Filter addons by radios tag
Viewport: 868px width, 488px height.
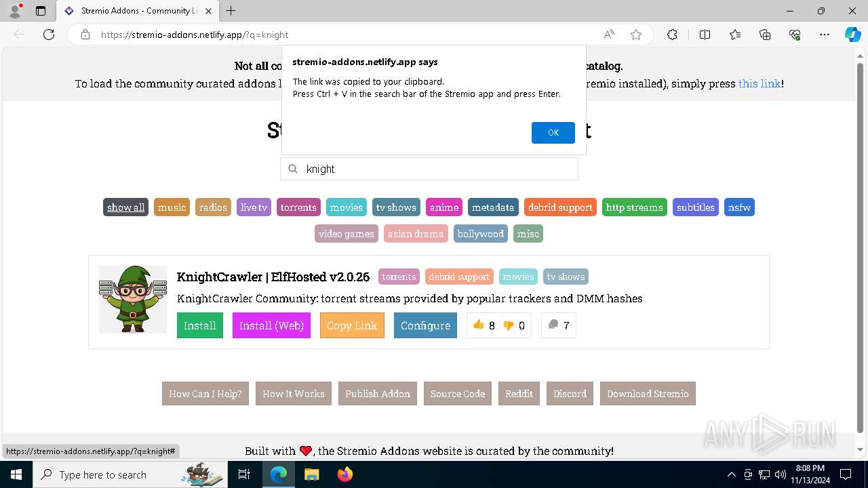(x=213, y=207)
